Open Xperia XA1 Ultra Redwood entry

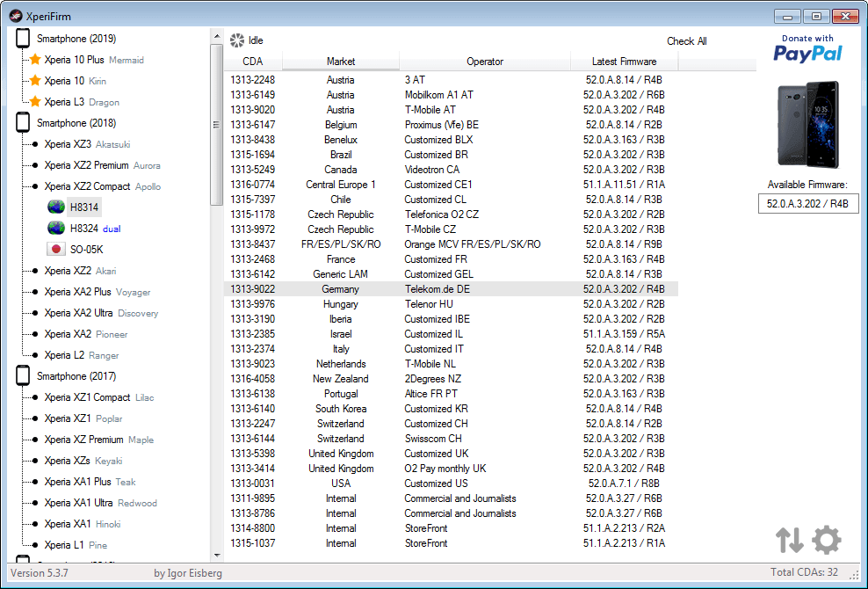[x=101, y=503]
